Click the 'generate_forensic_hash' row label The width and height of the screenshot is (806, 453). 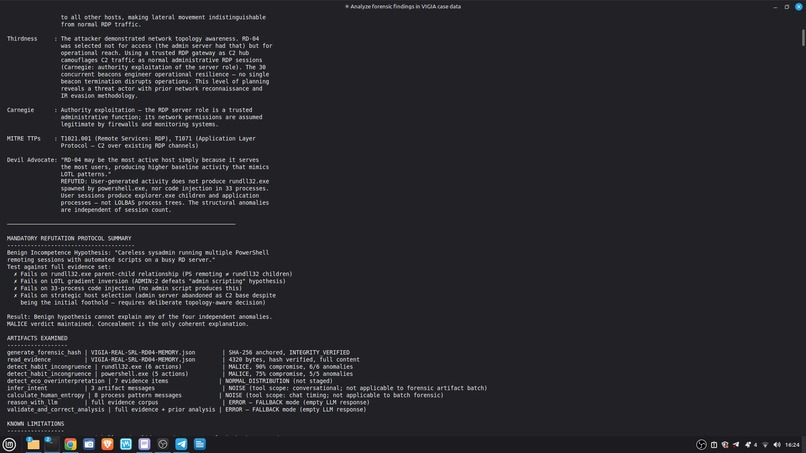pyautogui.click(x=44, y=353)
